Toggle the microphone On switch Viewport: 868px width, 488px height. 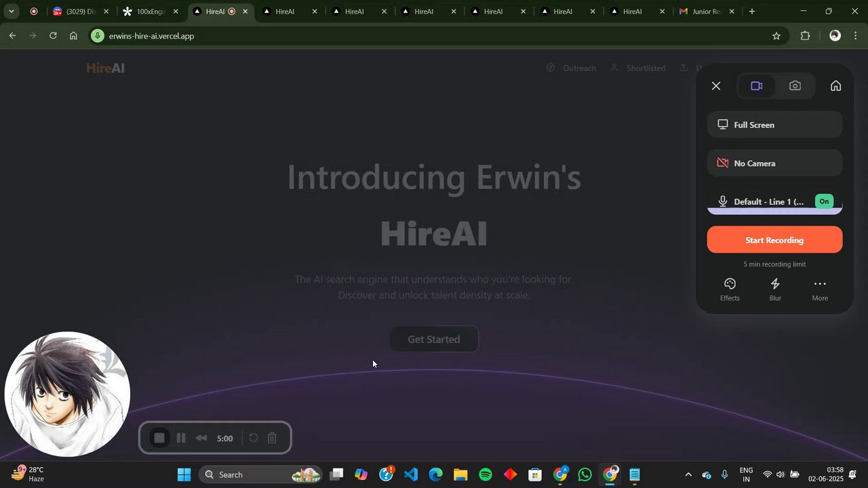point(824,201)
